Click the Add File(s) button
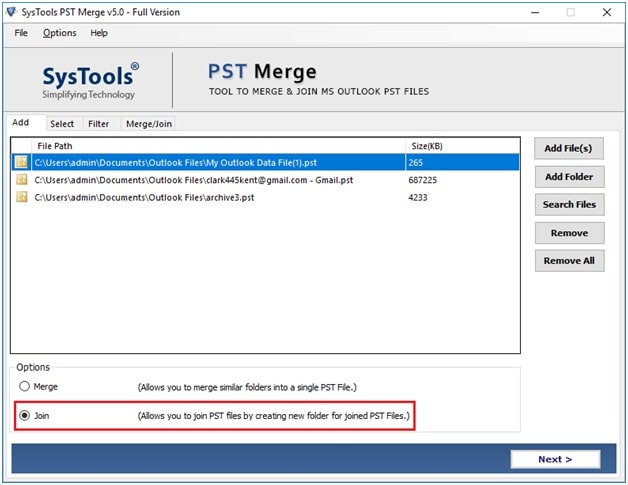 tap(568, 148)
